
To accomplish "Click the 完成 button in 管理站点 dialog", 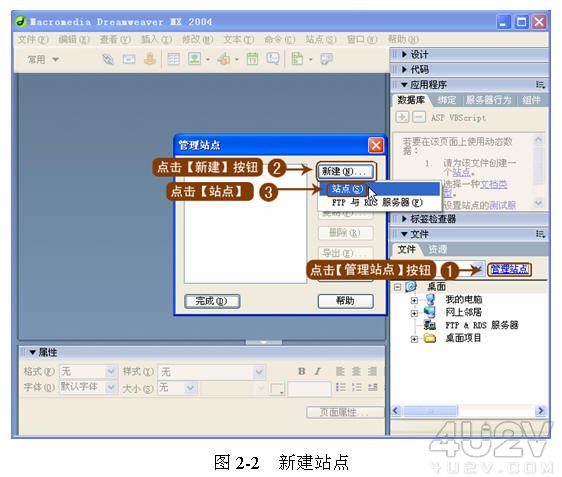I will (212, 301).
